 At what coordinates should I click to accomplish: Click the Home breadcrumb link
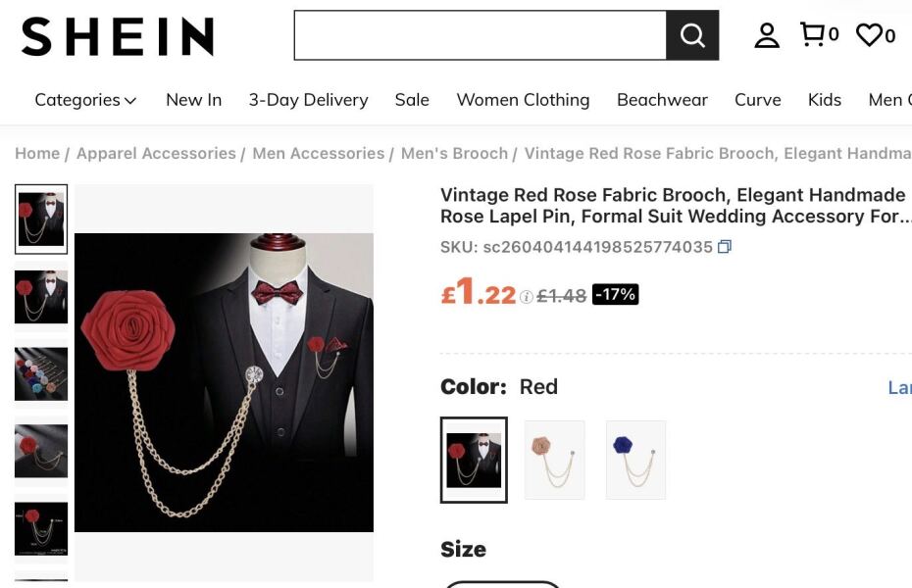pyautogui.click(x=37, y=153)
